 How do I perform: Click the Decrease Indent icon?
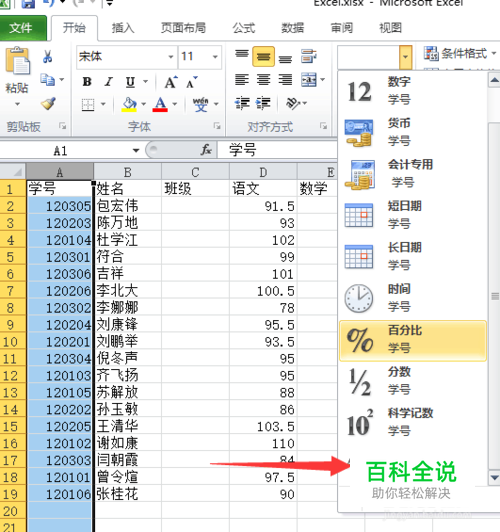tap(242, 103)
